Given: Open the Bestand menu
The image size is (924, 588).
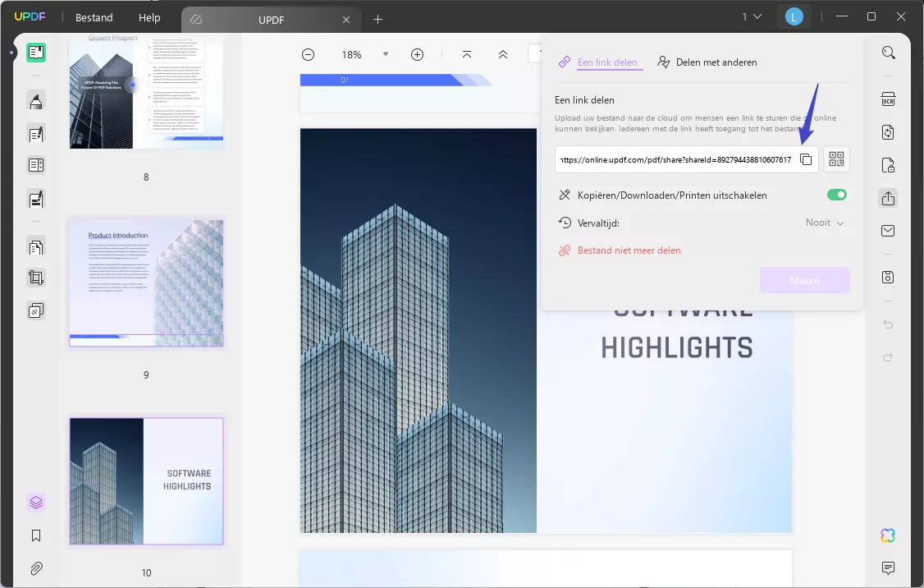Looking at the screenshot, I should pyautogui.click(x=93, y=17).
